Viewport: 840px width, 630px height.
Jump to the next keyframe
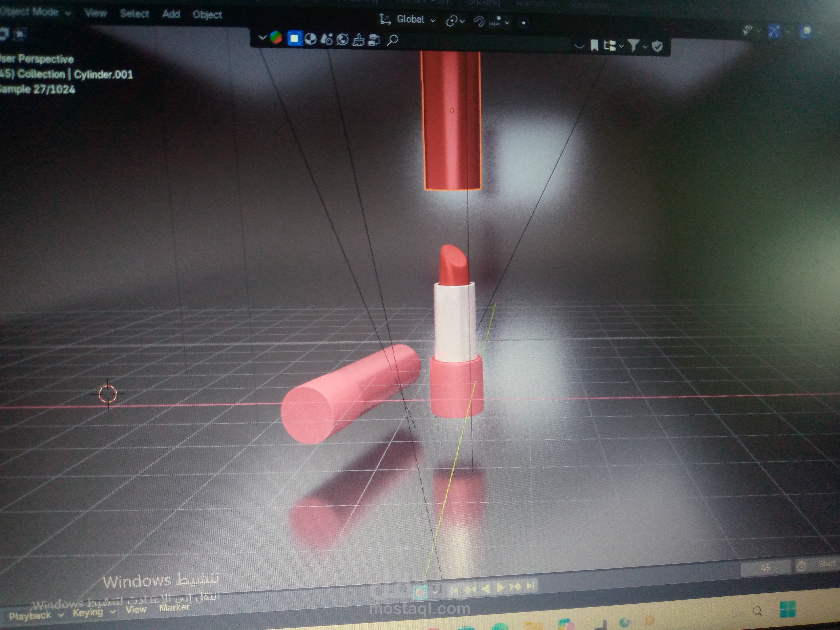coord(516,587)
